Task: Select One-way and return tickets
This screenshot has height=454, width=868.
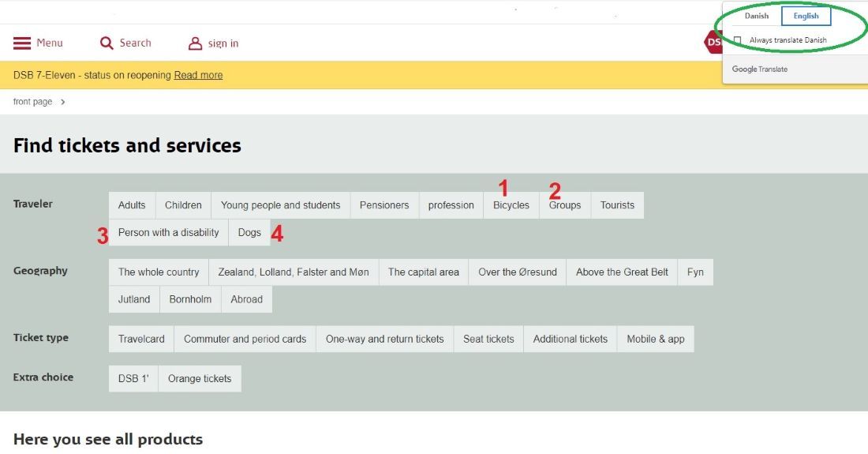Action: [x=385, y=340]
